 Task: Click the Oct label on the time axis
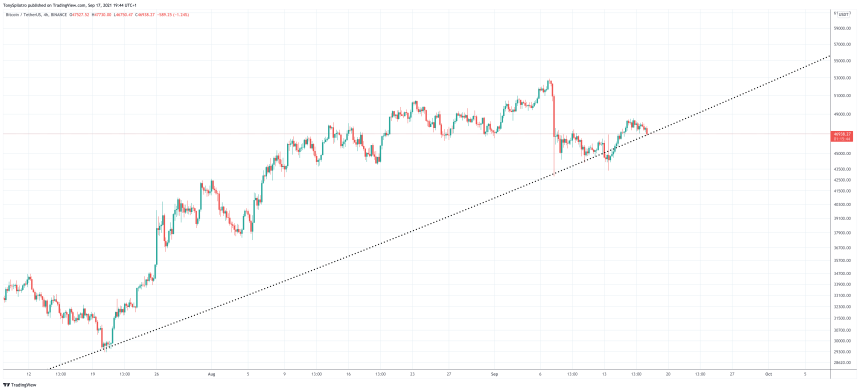[x=768, y=373]
